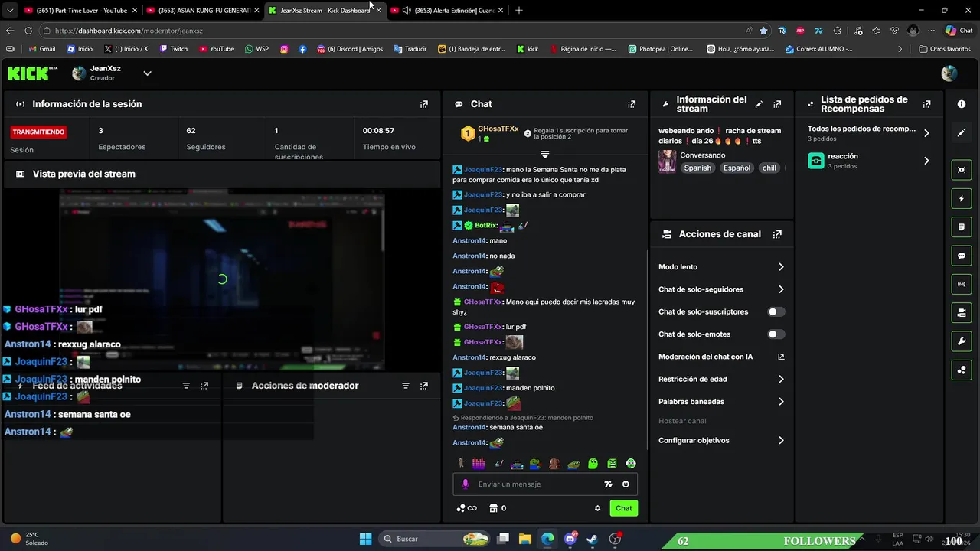The width and height of the screenshot is (980, 551).
Task: Click the Windows Start button
Action: click(x=366, y=539)
